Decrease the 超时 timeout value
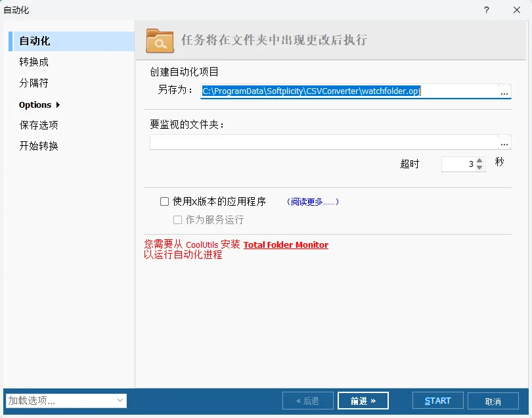This screenshot has height=418, width=532. tap(479, 168)
